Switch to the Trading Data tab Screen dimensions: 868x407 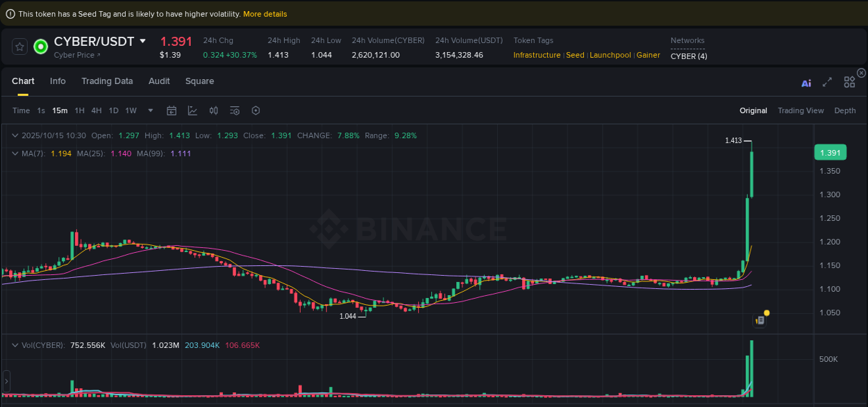pos(107,81)
